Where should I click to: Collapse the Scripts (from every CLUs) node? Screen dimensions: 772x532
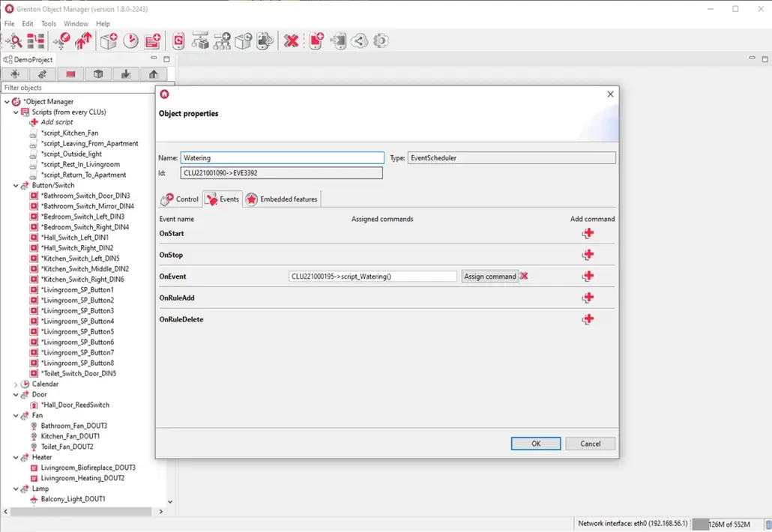[16, 112]
